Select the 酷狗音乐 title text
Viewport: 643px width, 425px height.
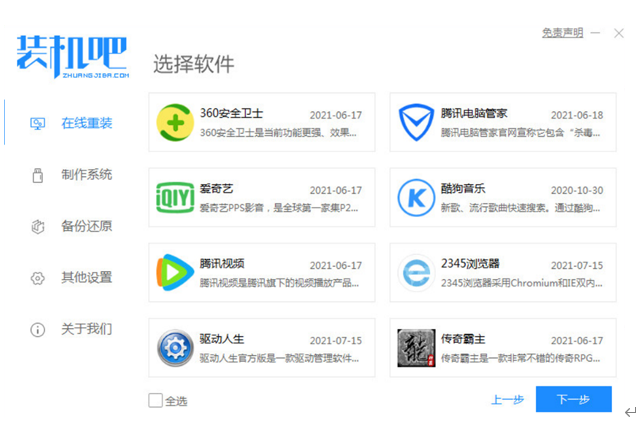pyautogui.click(x=463, y=189)
